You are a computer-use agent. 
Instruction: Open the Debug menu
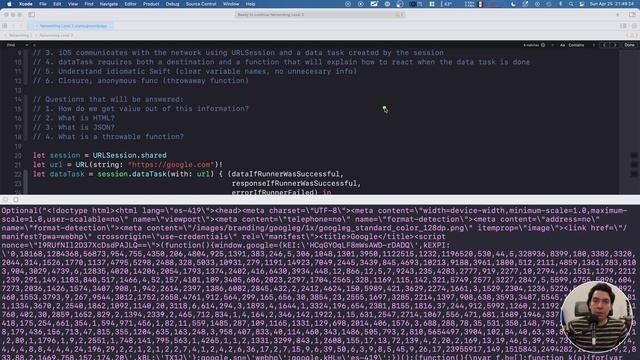coord(172,4)
